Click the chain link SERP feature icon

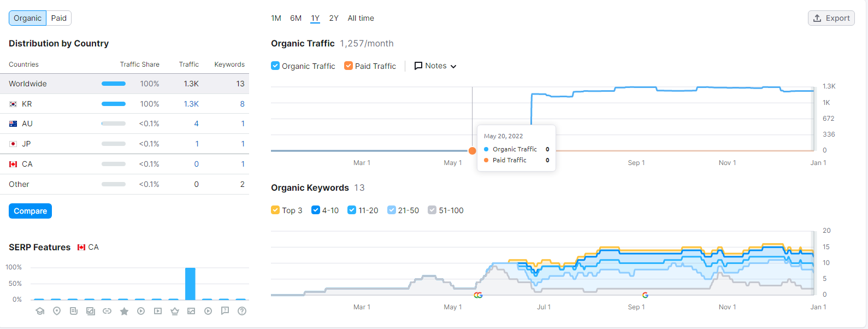point(107,311)
